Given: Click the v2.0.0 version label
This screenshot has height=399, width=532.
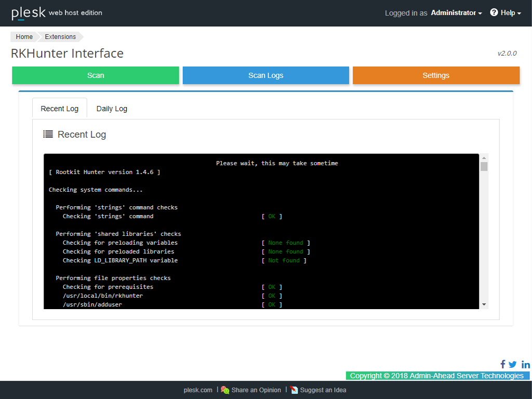Looking at the screenshot, I should click(507, 54).
